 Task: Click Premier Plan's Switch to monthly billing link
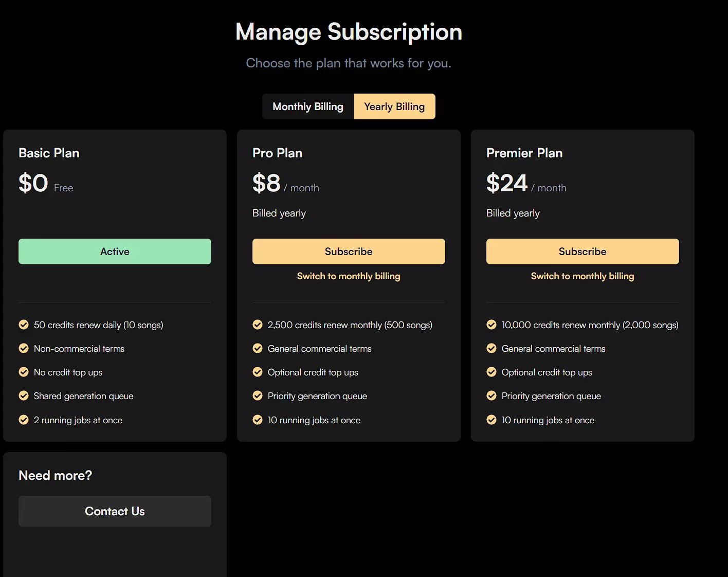[583, 276]
